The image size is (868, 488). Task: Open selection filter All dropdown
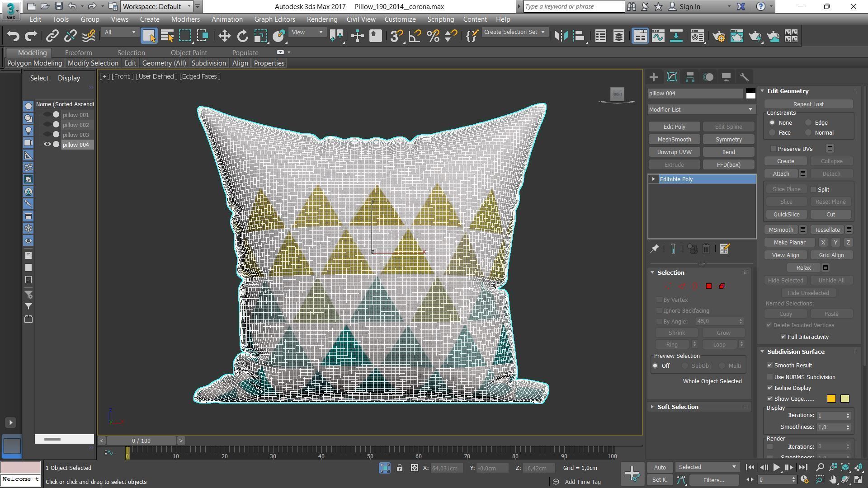pyautogui.click(x=120, y=32)
